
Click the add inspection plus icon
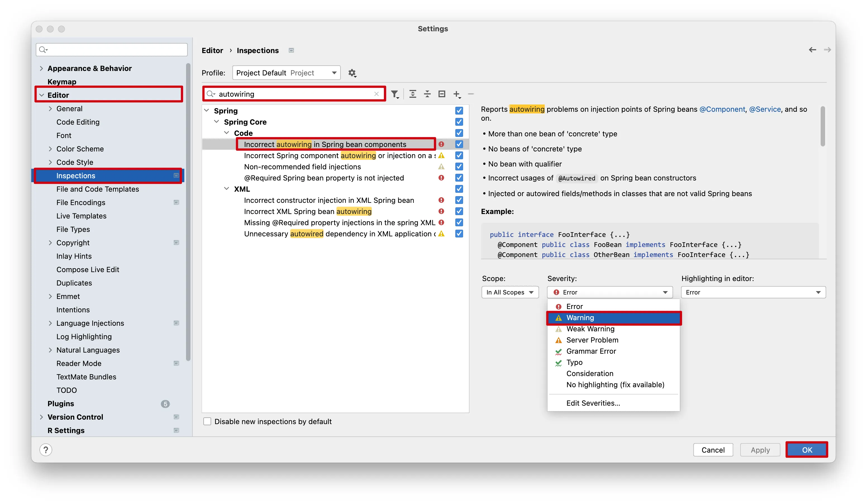point(457,94)
